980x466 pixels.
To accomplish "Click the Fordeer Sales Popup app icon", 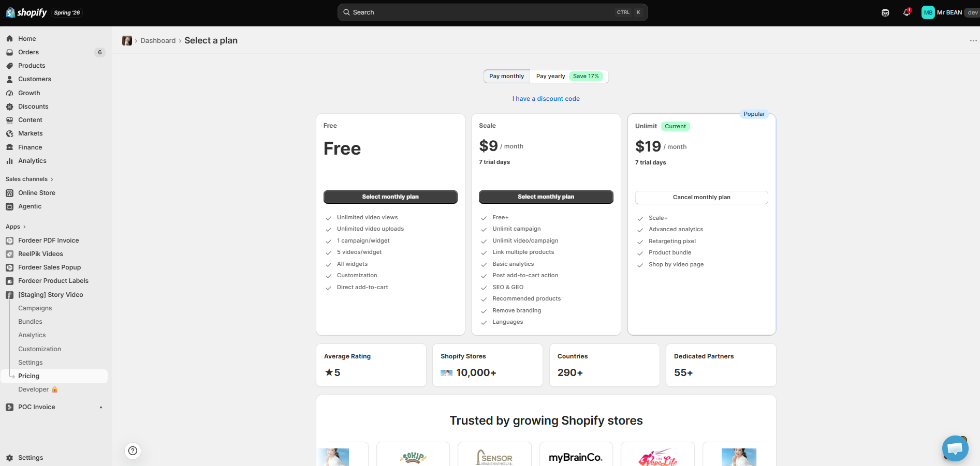I will [x=9, y=267].
